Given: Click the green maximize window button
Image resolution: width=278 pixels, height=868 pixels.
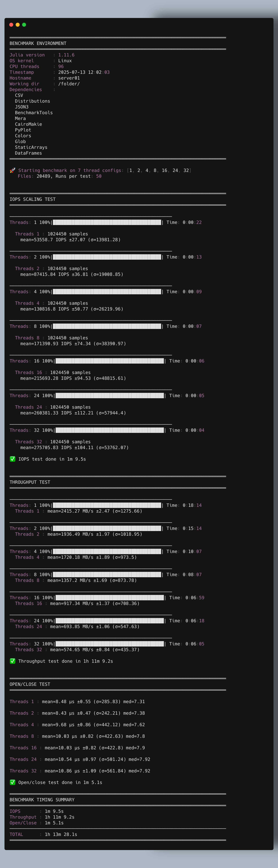Looking at the screenshot, I should [24, 25].
